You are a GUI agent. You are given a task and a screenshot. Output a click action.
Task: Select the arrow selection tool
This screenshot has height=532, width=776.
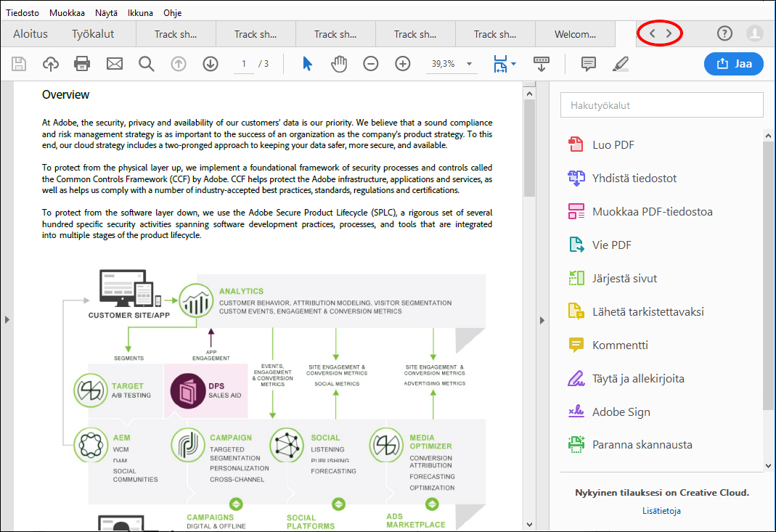307,64
